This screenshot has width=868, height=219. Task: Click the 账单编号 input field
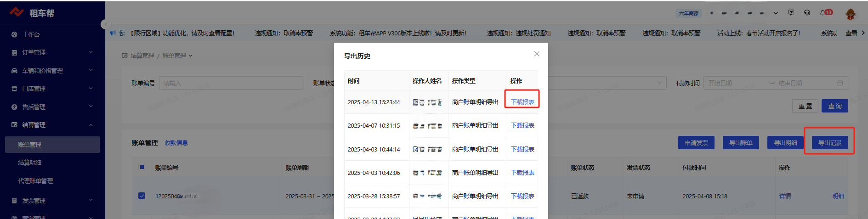[231, 83]
